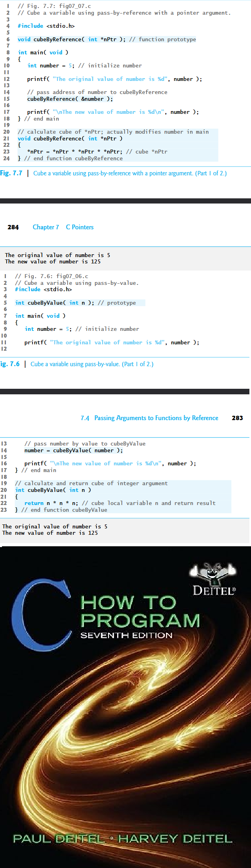Image resolution: width=251 pixels, height=868 pixels.
Task: Click the HOW TO PROGRAM cover title
Action: click(140, 612)
